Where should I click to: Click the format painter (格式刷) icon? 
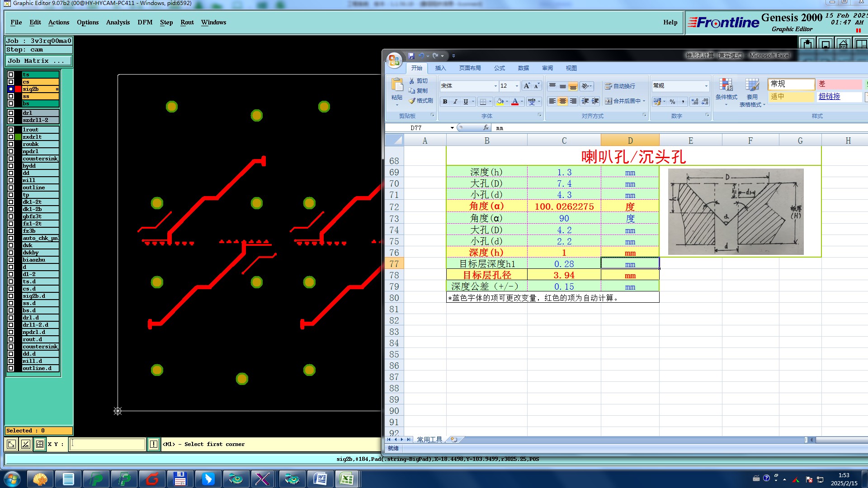(x=420, y=101)
